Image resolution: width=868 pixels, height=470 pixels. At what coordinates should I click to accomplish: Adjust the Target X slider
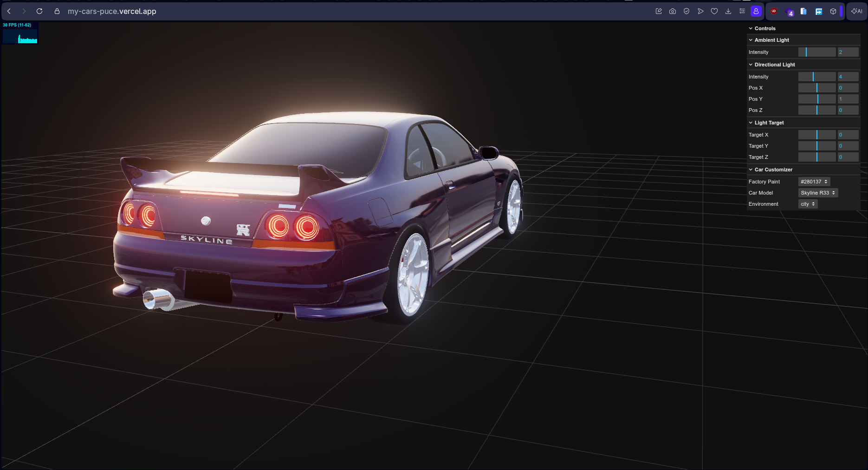(817, 135)
